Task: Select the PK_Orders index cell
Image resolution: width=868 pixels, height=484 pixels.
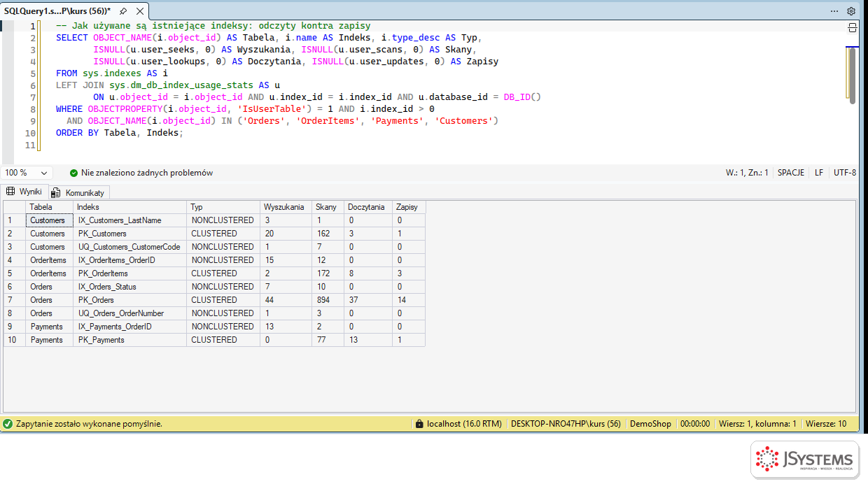Action: 130,300
